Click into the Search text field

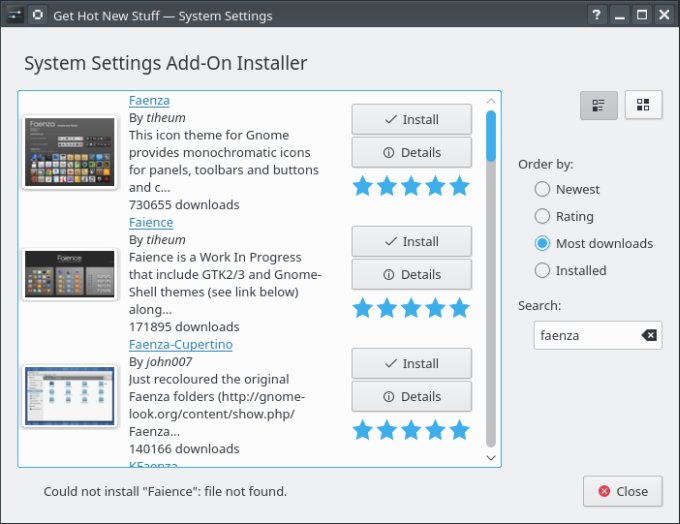point(586,335)
